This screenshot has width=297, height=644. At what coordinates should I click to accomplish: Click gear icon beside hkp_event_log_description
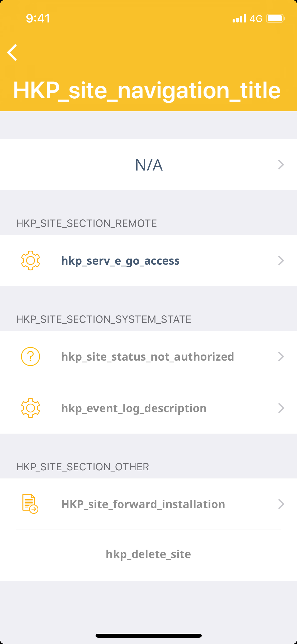click(x=30, y=408)
